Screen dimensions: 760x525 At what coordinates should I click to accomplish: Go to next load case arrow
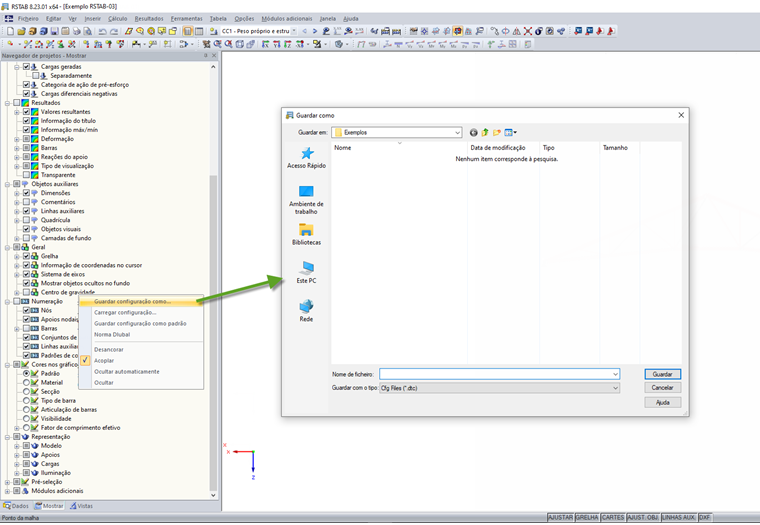pyautogui.click(x=315, y=31)
